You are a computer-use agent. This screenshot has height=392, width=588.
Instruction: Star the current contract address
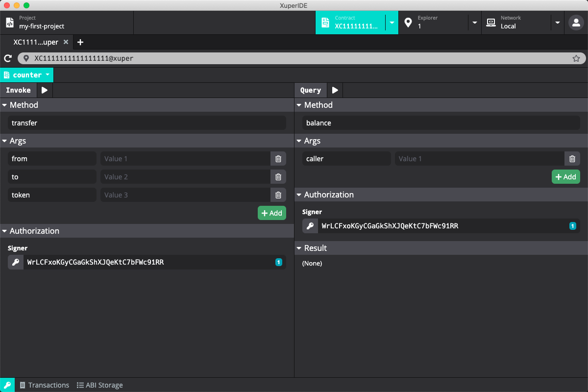[576, 58]
